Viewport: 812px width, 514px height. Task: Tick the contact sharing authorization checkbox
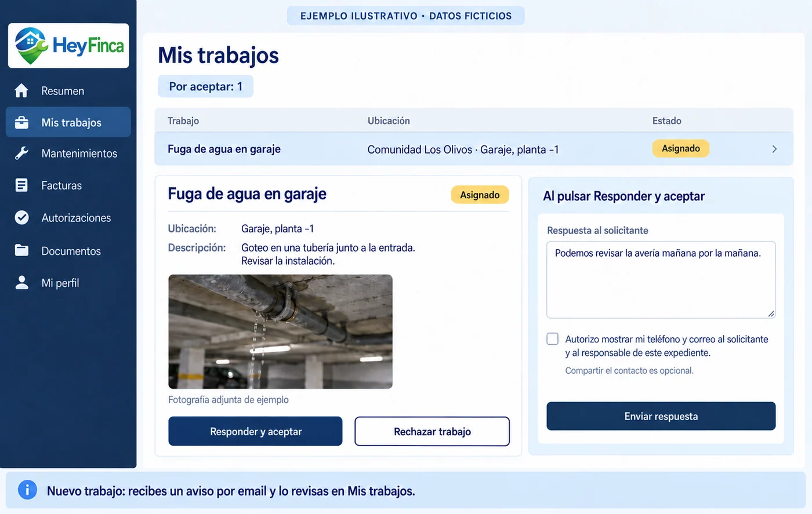point(553,339)
